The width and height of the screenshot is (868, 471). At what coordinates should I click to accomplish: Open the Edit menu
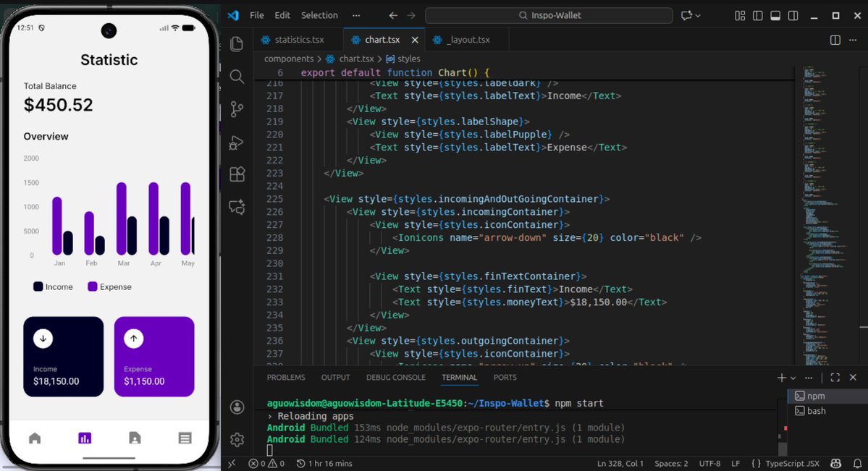[x=282, y=15]
